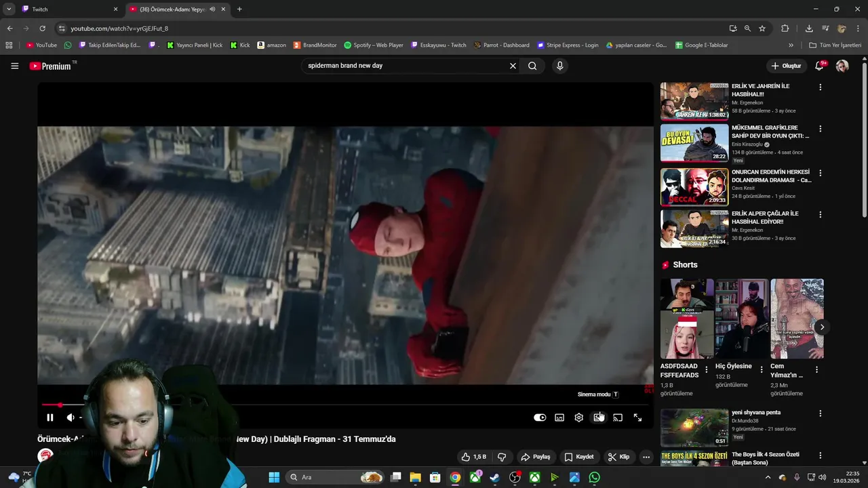Run the search with the magnifier button
The image size is (868, 488).
click(x=532, y=66)
